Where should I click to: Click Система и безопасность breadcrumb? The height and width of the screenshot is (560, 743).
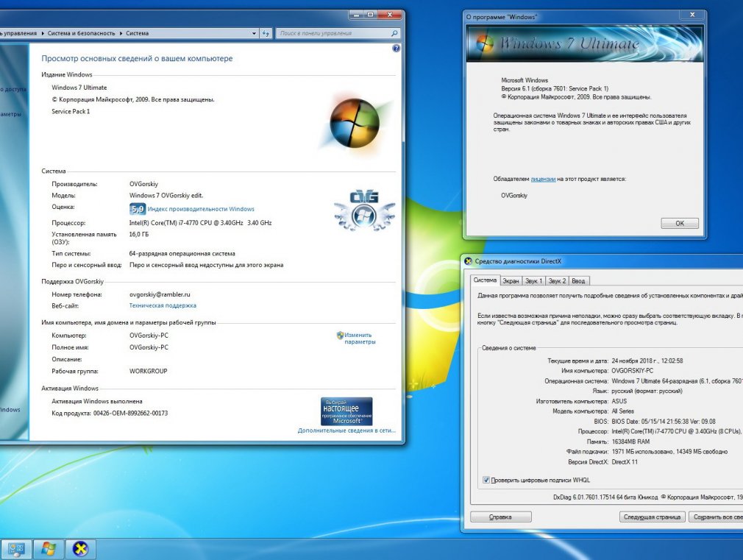(81, 33)
